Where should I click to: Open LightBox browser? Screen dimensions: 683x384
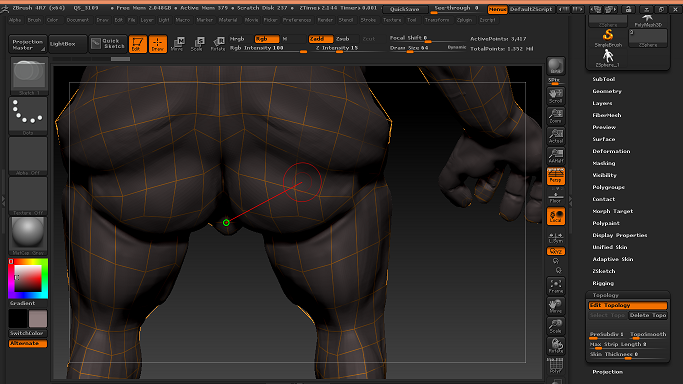click(x=68, y=44)
